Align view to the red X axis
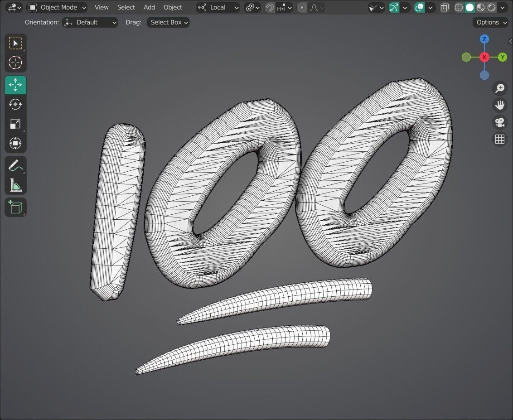 484,57
